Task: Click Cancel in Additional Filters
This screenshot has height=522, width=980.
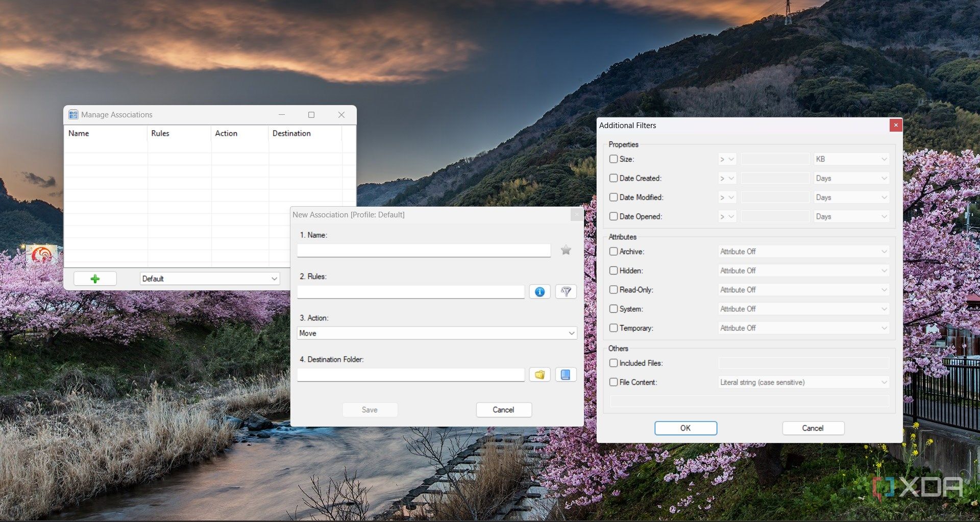Action: pos(813,428)
